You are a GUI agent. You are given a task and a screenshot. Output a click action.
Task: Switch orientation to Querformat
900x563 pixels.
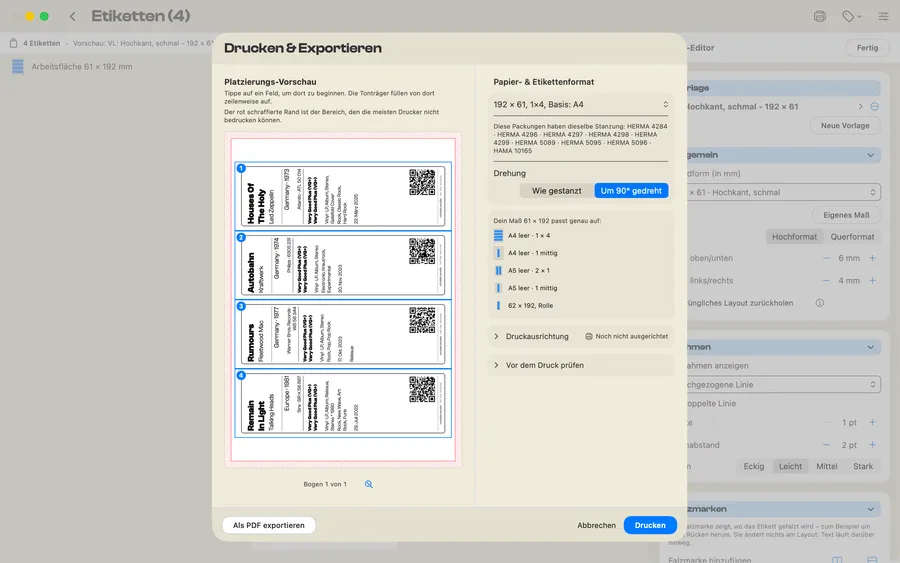pyautogui.click(x=852, y=236)
